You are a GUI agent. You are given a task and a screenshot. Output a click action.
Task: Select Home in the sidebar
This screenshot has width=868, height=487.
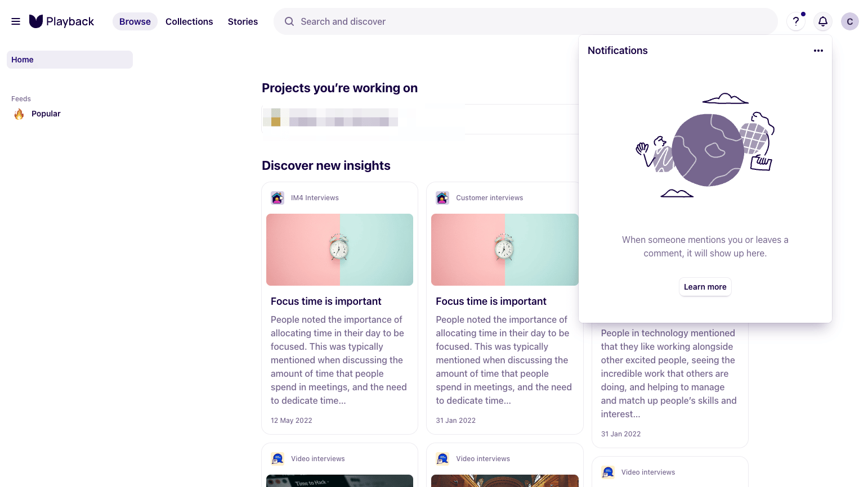click(x=23, y=59)
